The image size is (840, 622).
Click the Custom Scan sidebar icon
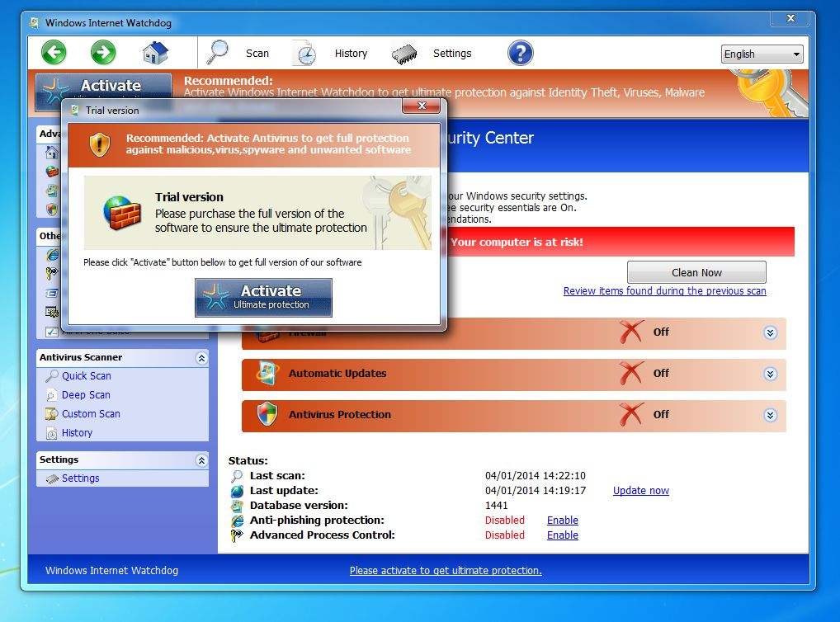(51, 414)
